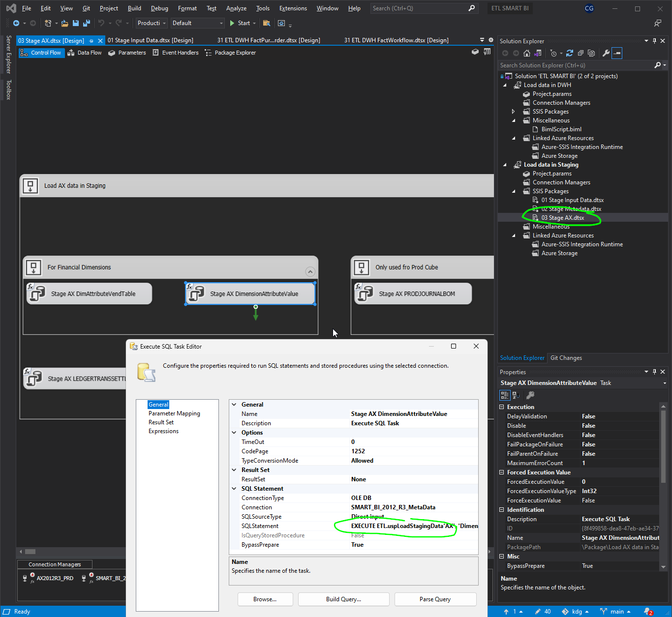Viewport: 672px width, 617px height.
Task: Click the Property Pages key icon
Action: (530, 395)
